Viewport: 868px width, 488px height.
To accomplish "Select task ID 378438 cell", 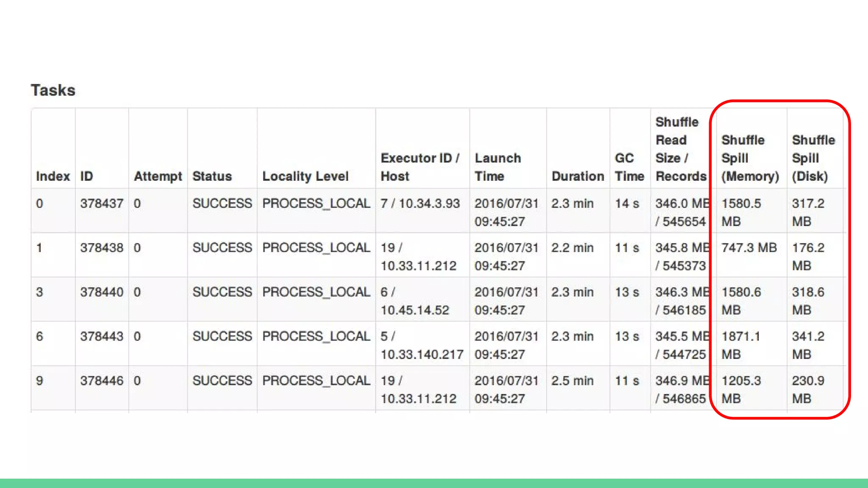I will click(x=102, y=248).
